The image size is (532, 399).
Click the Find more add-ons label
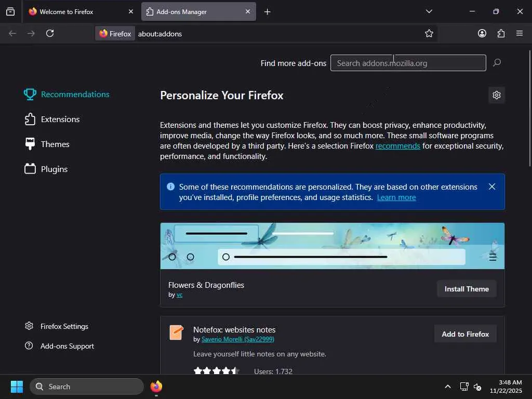294,63
